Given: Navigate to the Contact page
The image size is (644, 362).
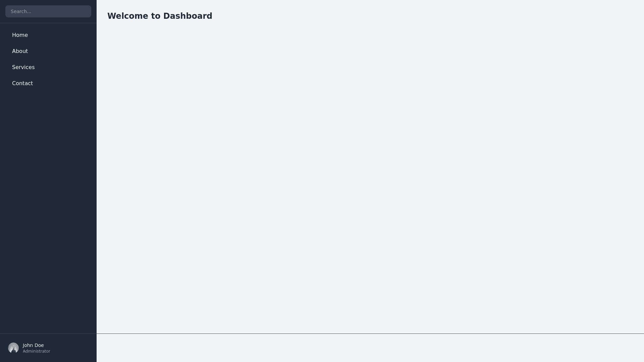Looking at the screenshot, I should [22, 83].
